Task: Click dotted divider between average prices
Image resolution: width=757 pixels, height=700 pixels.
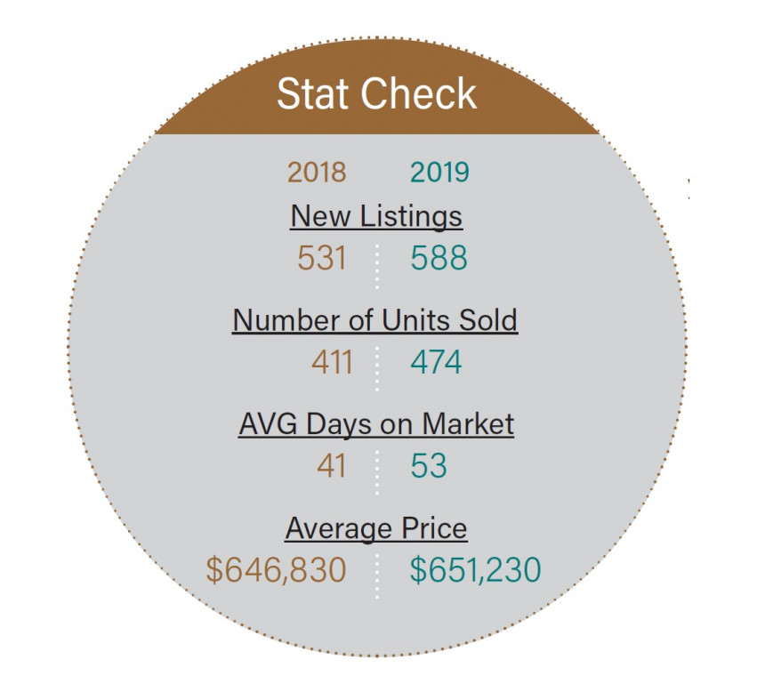Action: 377,577
